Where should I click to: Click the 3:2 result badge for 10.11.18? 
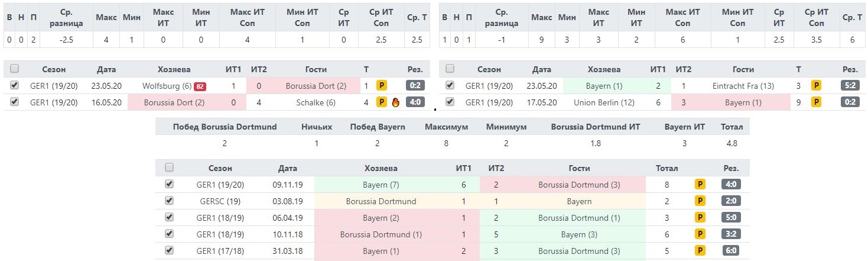[x=731, y=234]
